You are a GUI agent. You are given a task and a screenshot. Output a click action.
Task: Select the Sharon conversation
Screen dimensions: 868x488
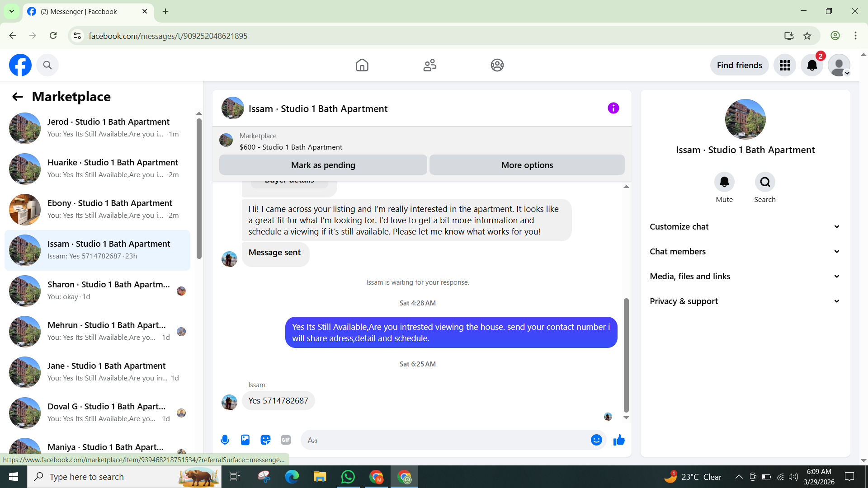pyautogui.click(x=97, y=291)
